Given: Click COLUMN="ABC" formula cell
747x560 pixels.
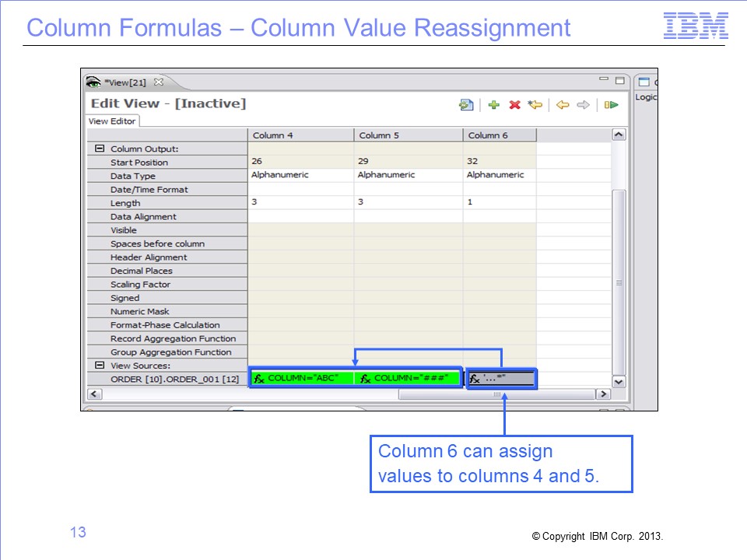Looking at the screenshot, I should point(303,378).
